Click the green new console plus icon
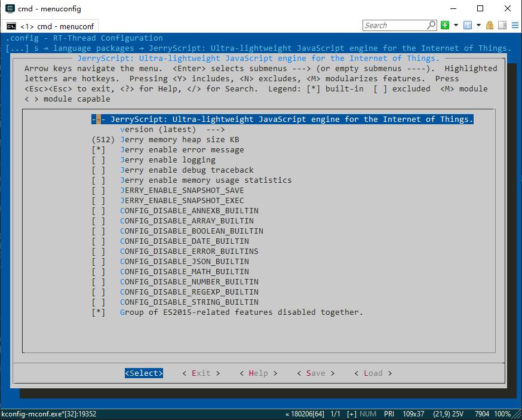 coord(445,25)
